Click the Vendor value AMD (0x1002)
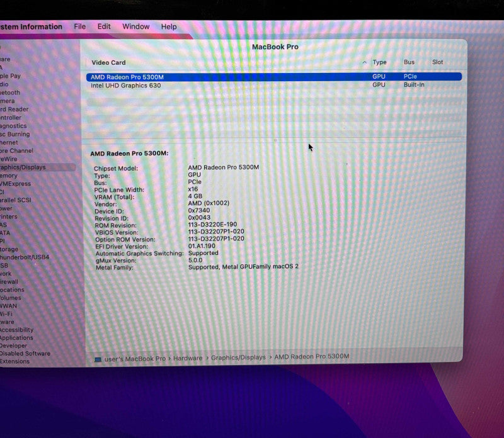This screenshot has height=438, width=504. click(x=209, y=203)
